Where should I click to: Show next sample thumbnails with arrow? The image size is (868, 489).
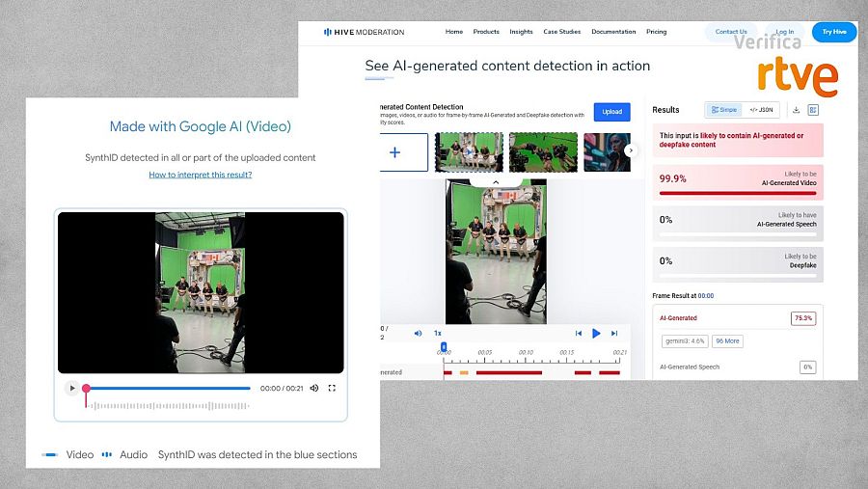click(x=631, y=150)
